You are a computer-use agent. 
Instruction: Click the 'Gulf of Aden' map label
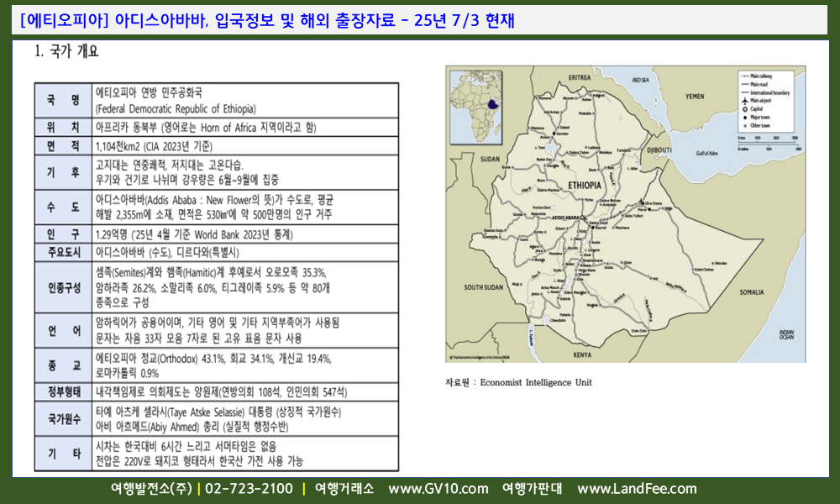coord(706,153)
